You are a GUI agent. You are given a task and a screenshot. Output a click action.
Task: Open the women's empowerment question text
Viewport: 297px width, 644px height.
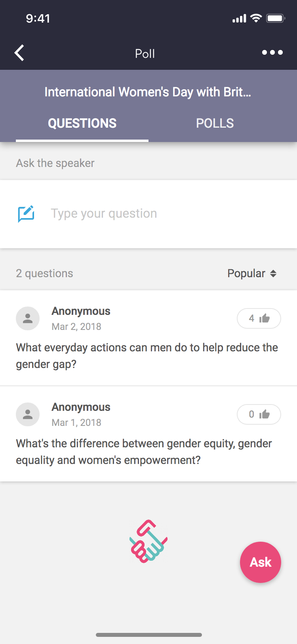click(x=144, y=452)
